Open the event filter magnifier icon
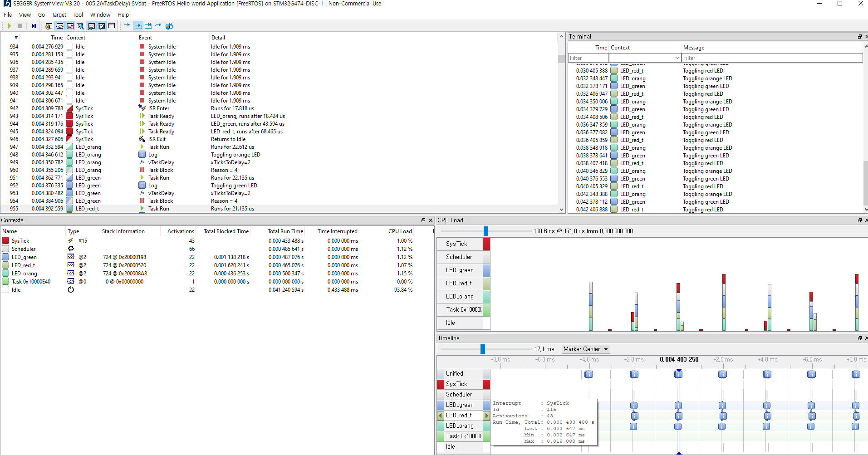868x455 pixels. point(80,26)
